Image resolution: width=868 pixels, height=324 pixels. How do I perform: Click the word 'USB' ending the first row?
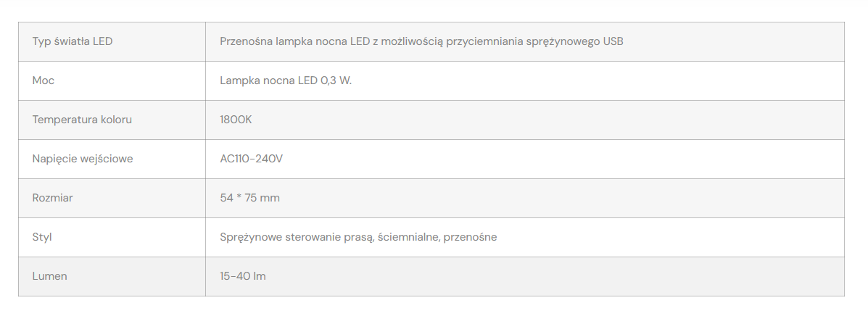pos(613,41)
